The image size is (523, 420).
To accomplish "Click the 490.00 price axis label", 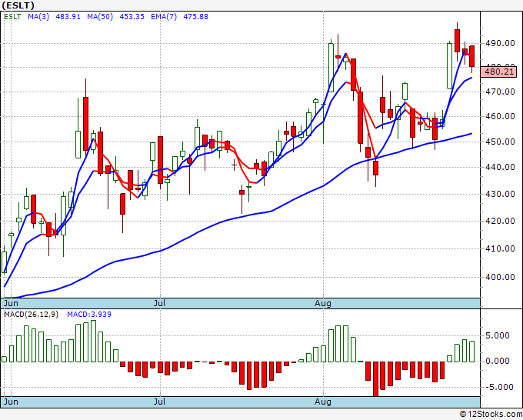I will click(x=500, y=43).
